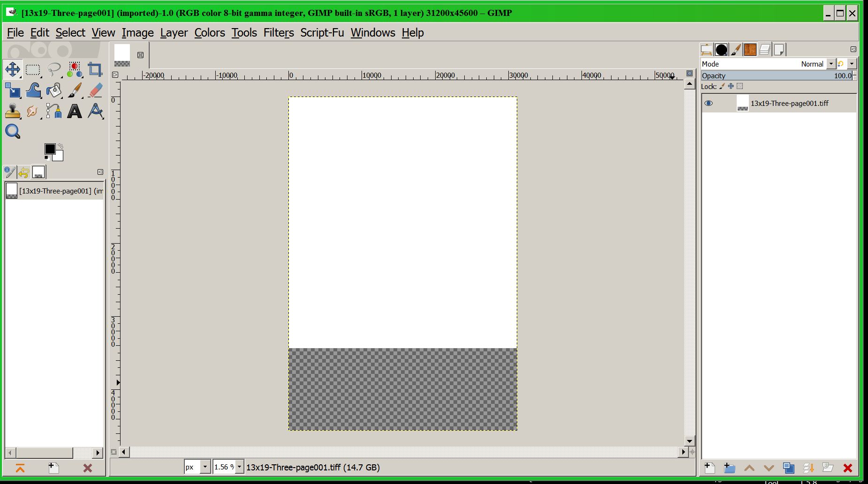
Task: Duplicate the current layer
Action: pos(788,468)
